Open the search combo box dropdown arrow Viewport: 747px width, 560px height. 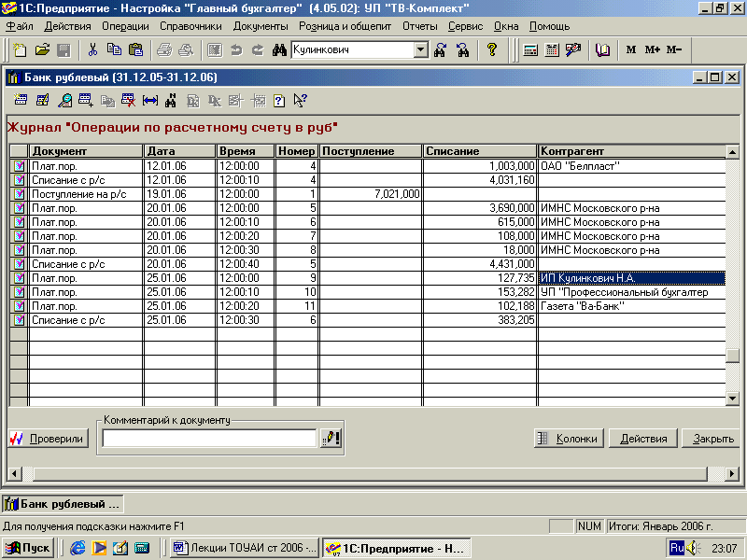(421, 49)
